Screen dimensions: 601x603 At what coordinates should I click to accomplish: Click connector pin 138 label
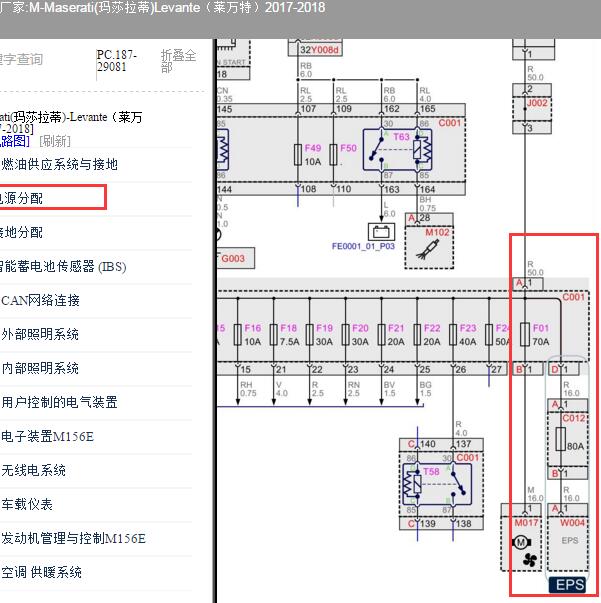click(464, 524)
